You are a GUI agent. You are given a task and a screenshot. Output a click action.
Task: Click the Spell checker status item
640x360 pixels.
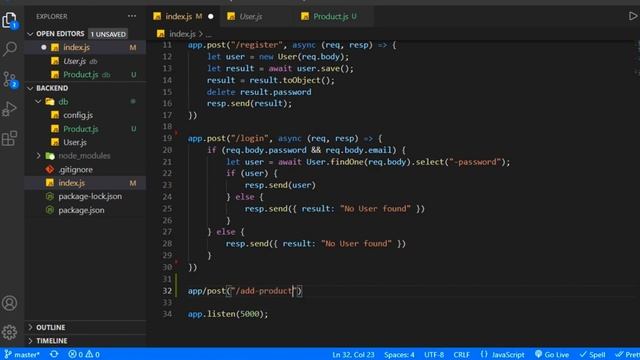click(593, 355)
